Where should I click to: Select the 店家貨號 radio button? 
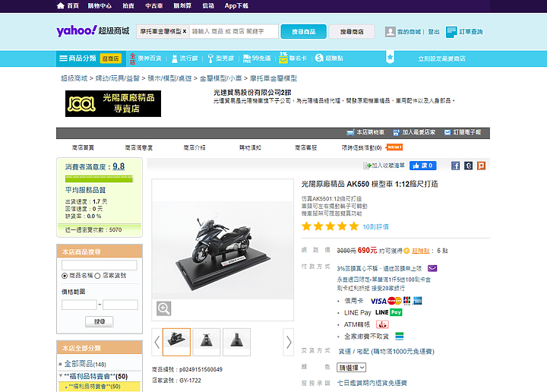pyautogui.click(x=98, y=276)
